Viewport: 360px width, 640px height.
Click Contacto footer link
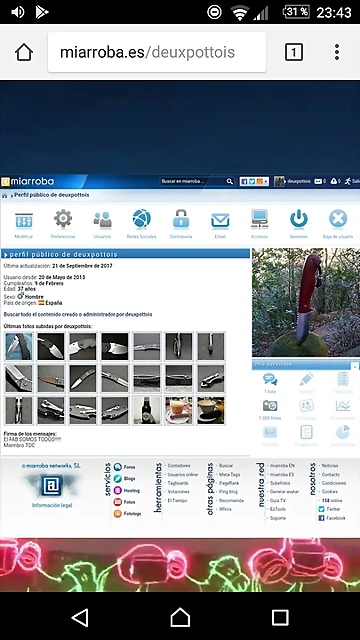(331, 475)
